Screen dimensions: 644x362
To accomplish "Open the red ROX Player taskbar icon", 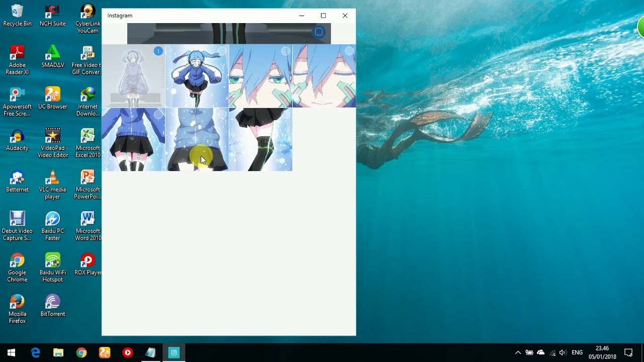I will click(128, 352).
